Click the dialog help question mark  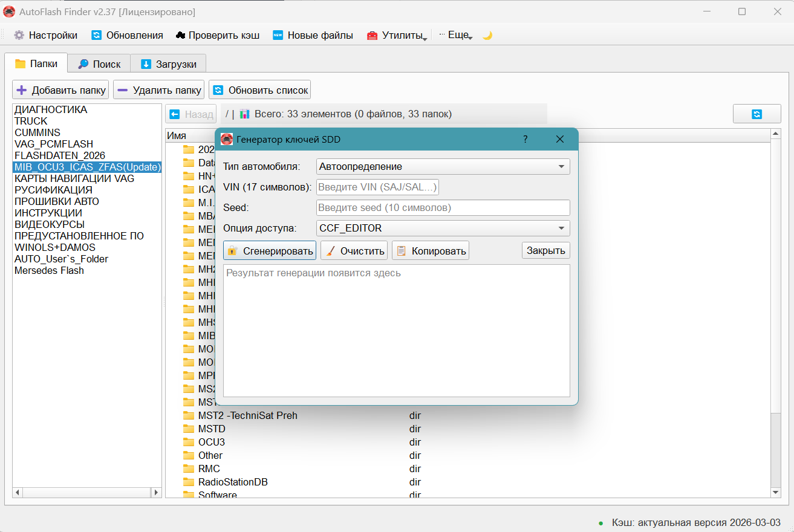tap(526, 139)
